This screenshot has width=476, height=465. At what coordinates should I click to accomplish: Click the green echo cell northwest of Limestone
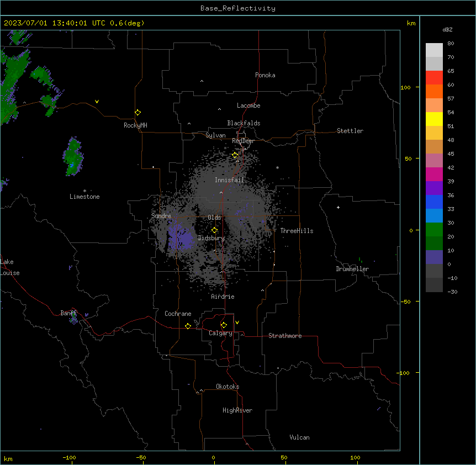[73, 157]
